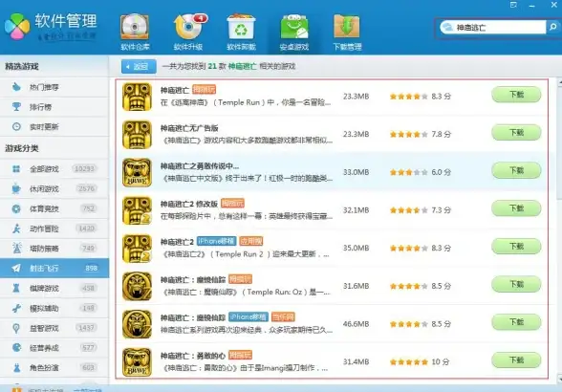Open 神庙逃亡：勇敢的心 game icon
Viewport: 562px width, 392px height.
pos(137,361)
